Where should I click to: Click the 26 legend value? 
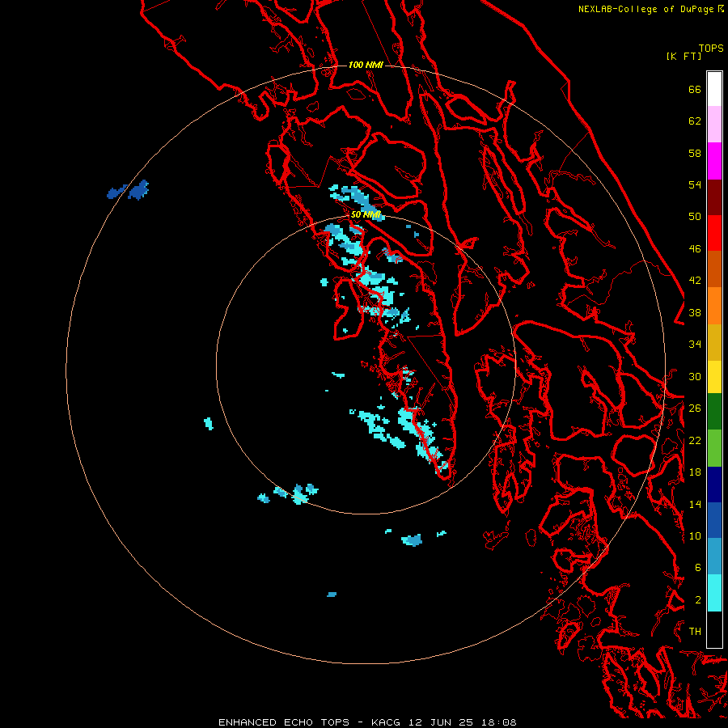point(695,408)
